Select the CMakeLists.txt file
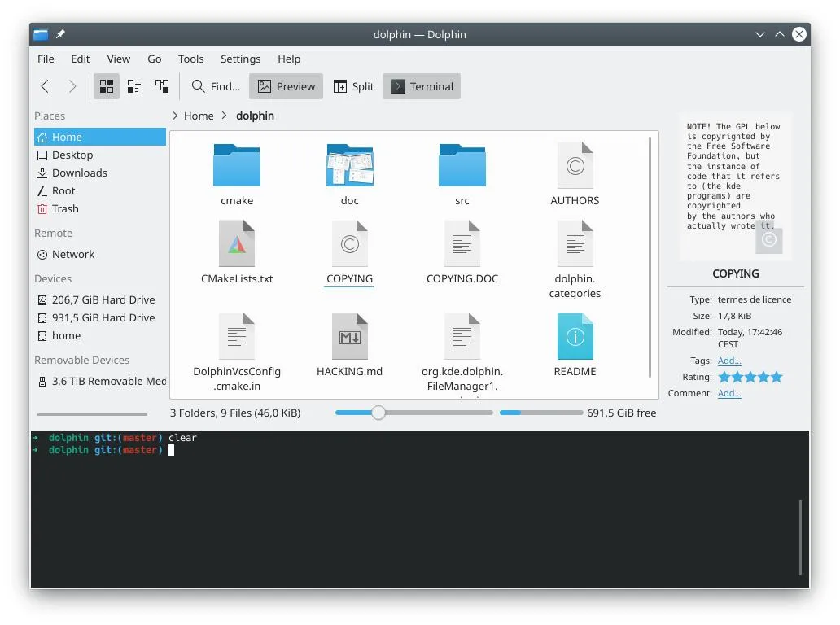Screen dimensions: 840x625 pos(237,252)
